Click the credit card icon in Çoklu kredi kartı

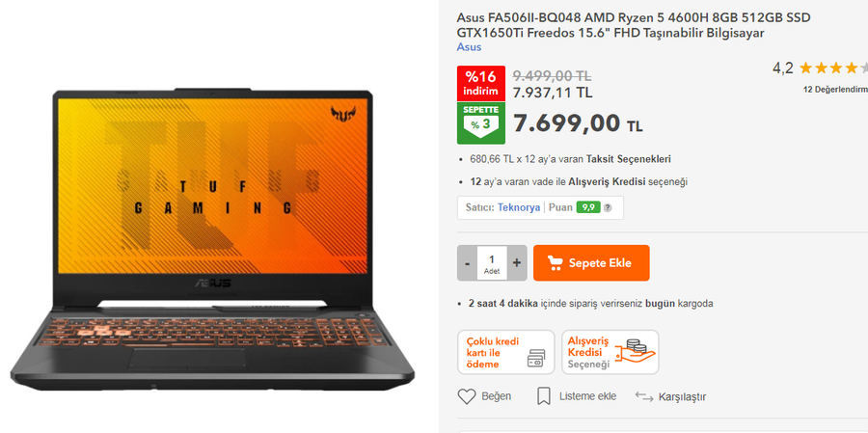536,359
